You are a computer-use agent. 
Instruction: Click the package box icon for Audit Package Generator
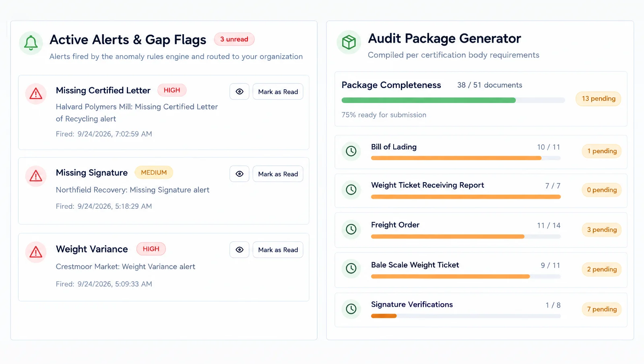click(349, 42)
